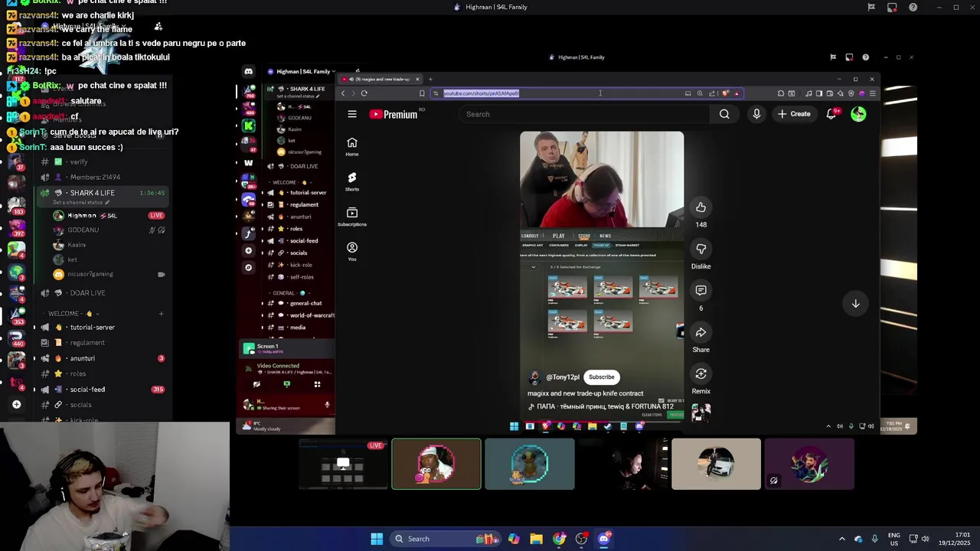Image resolution: width=980 pixels, height=551 pixels.
Task: Select the green-outlined speaking participant tile
Action: pos(436,464)
